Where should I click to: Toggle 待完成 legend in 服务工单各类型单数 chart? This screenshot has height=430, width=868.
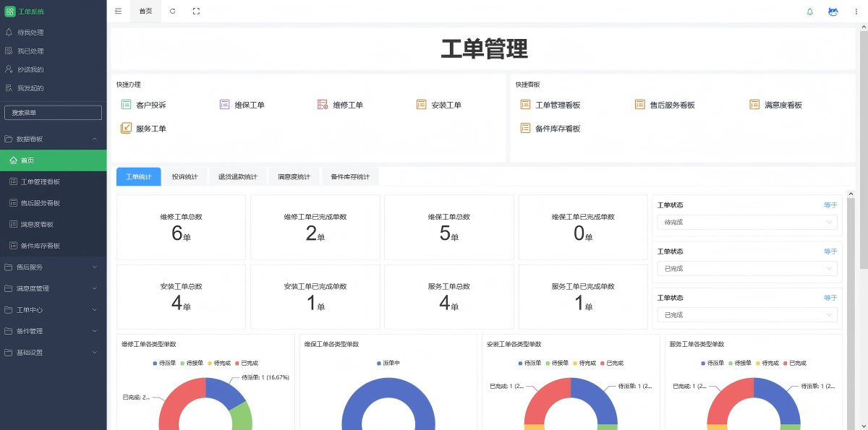pos(767,363)
